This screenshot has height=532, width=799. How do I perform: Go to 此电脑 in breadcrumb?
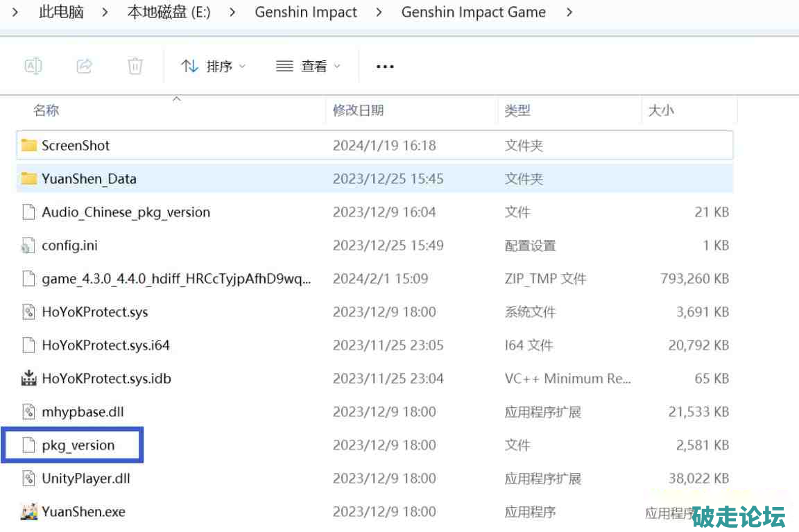pos(61,12)
